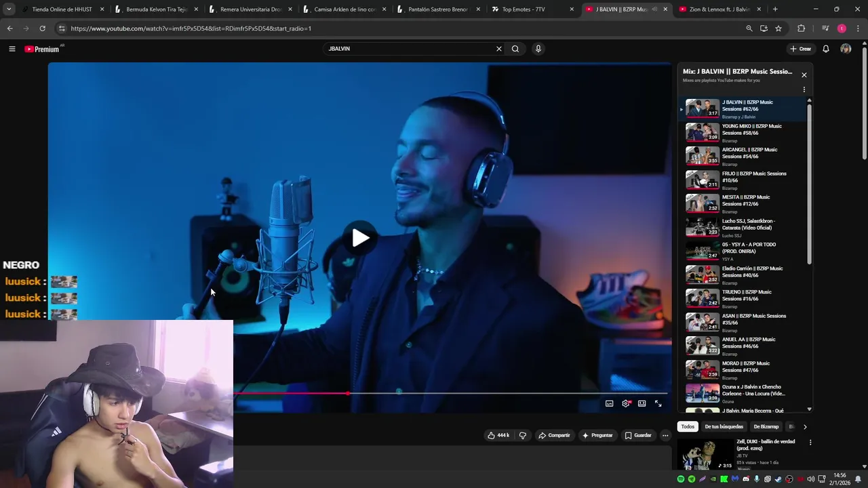Viewport: 868px width, 488px height.
Task: Open Spotify from system tray
Action: click(x=681, y=479)
